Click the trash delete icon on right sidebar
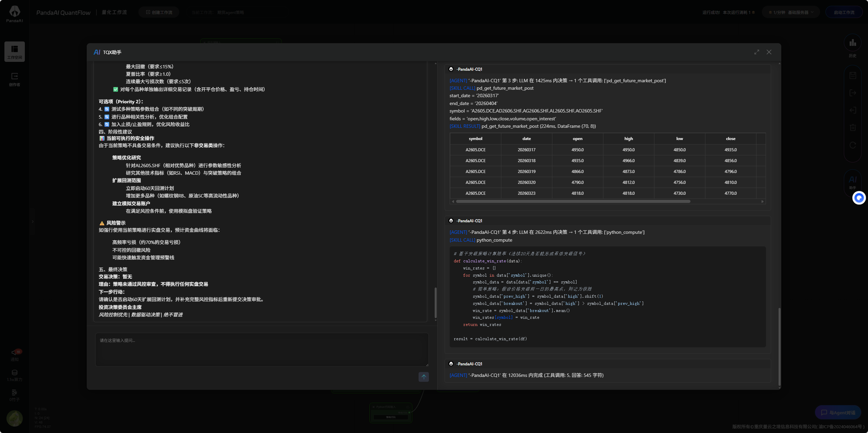The width and height of the screenshot is (868, 433). click(x=853, y=127)
